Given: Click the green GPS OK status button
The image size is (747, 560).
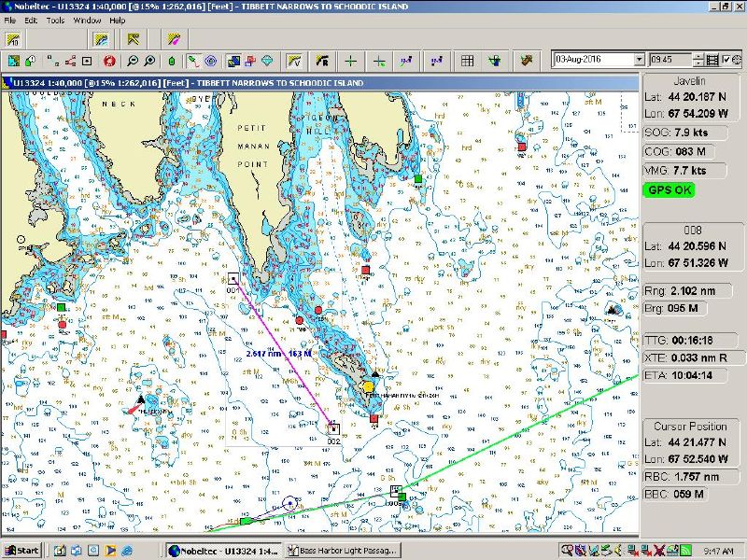Looking at the screenshot, I should click(x=669, y=189).
